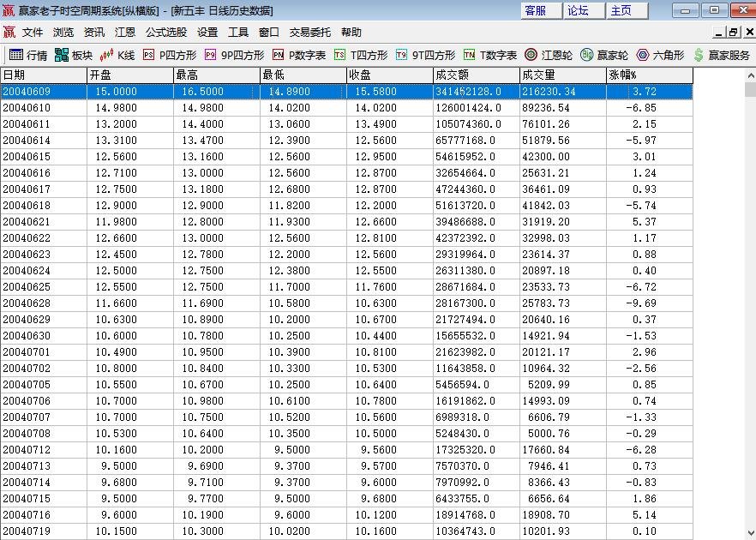This screenshot has width=756, height=540.
Task: Select the row dated 20040705
Action: (x=346, y=385)
